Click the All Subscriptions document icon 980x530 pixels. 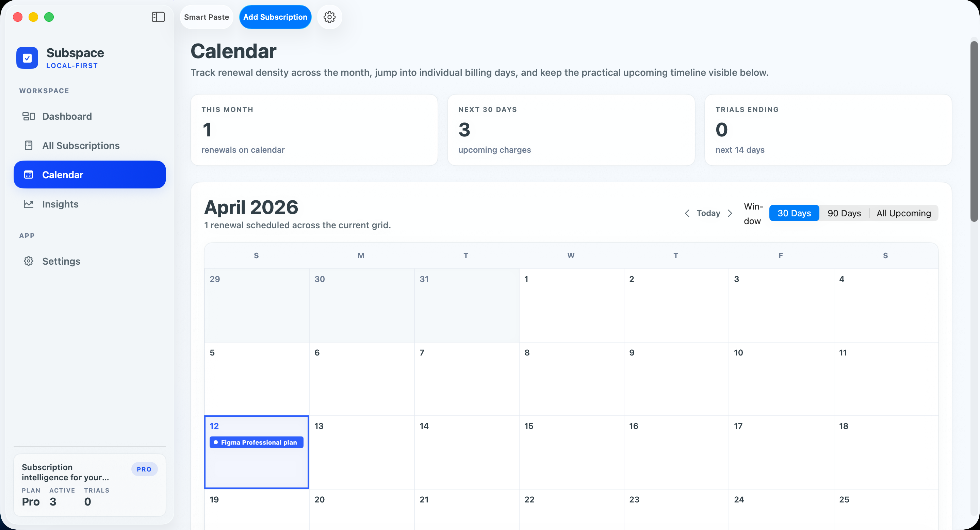pos(29,145)
